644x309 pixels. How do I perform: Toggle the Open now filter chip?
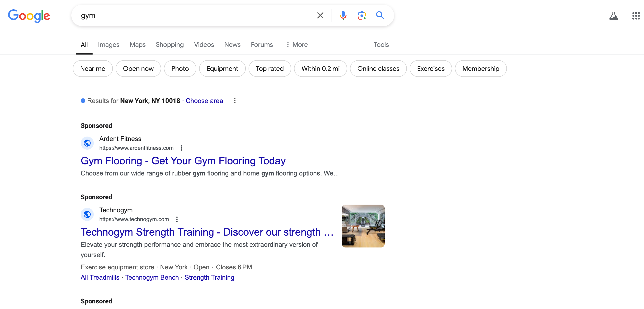tap(138, 69)
